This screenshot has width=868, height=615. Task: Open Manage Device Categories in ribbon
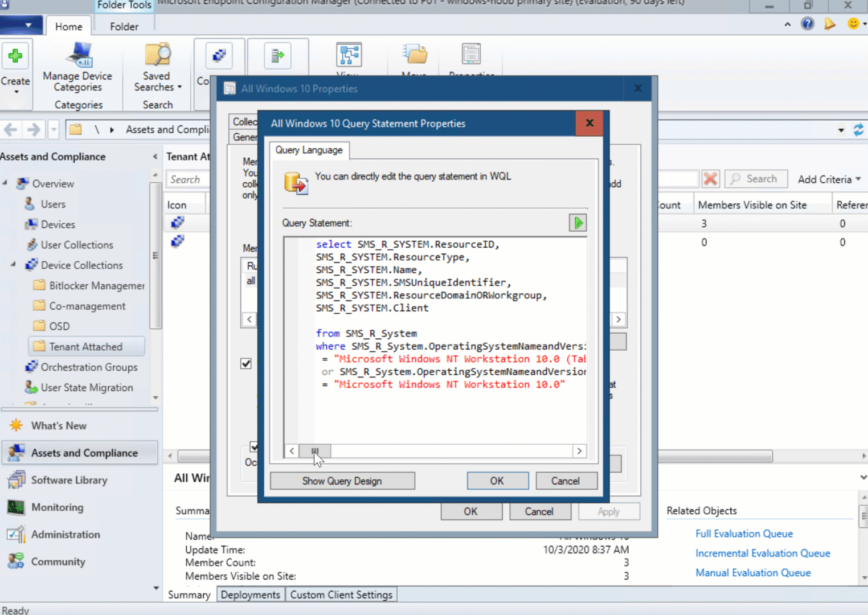pyautogui.click(x=77, y=67)
